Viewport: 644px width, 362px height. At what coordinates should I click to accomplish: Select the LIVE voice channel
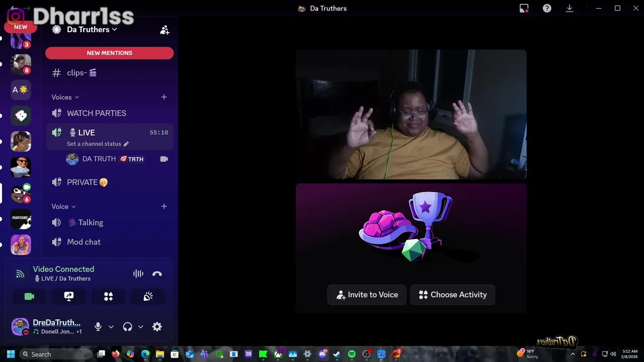pyautogui.click(x=110, y=133)
